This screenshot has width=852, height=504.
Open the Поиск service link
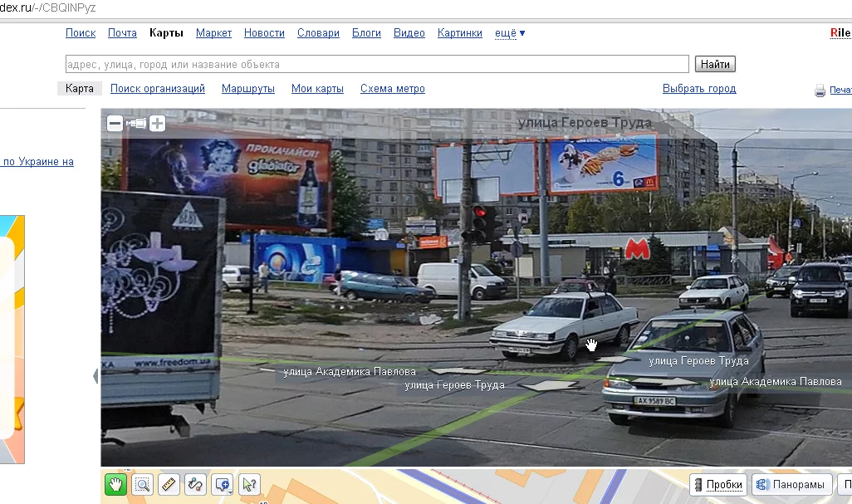click(81, 33)
